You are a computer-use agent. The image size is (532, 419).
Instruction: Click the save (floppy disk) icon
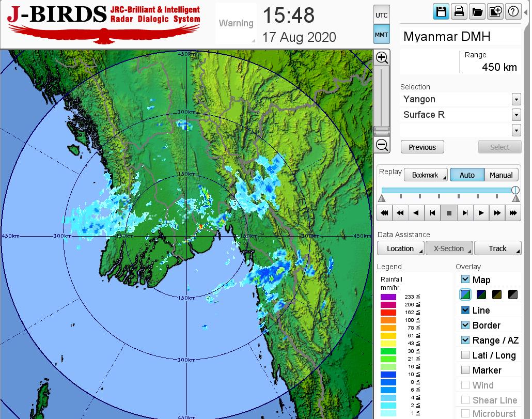click(441, 12)
